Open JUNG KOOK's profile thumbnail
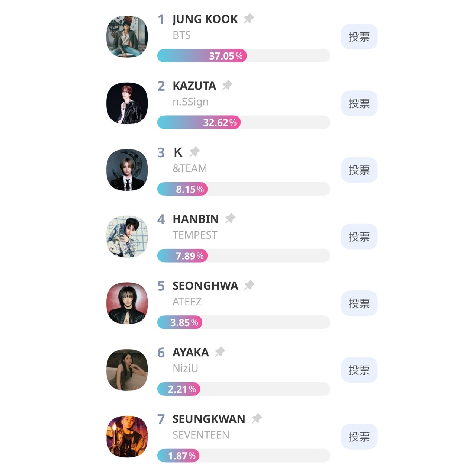Viewport: 476px width, 476px height. click(127, 36)
